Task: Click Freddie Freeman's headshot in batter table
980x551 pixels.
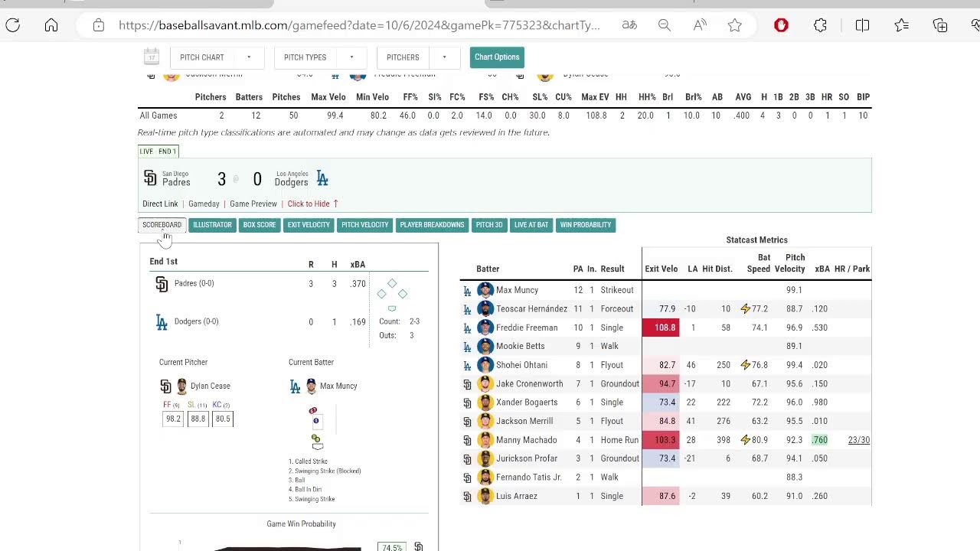Action: pos(485,328)
